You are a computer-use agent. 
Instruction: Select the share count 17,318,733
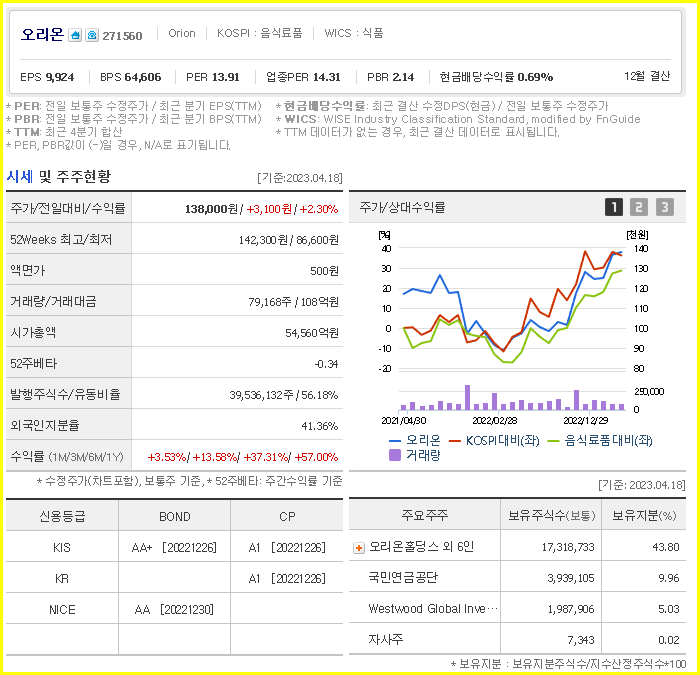pos(568,547)
